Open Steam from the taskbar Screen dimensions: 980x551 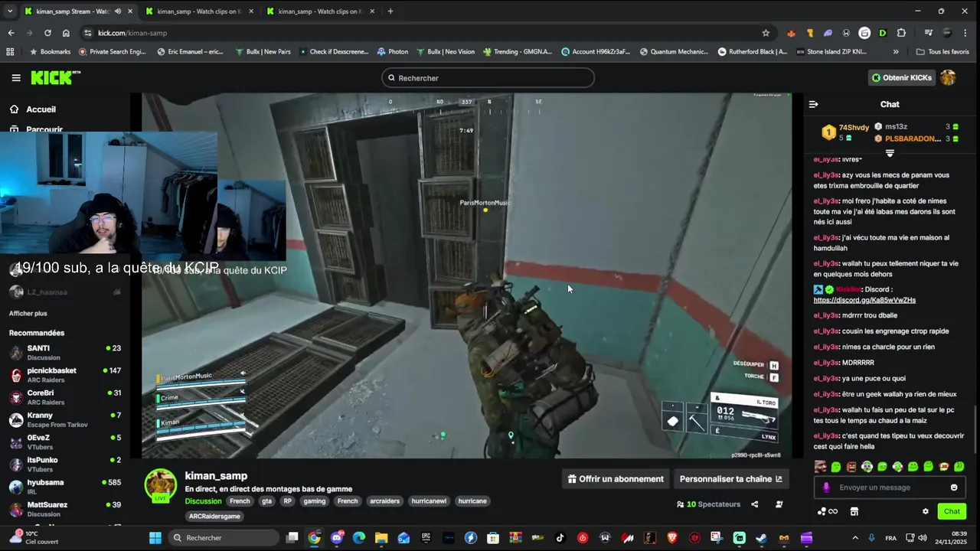(762, 538)
